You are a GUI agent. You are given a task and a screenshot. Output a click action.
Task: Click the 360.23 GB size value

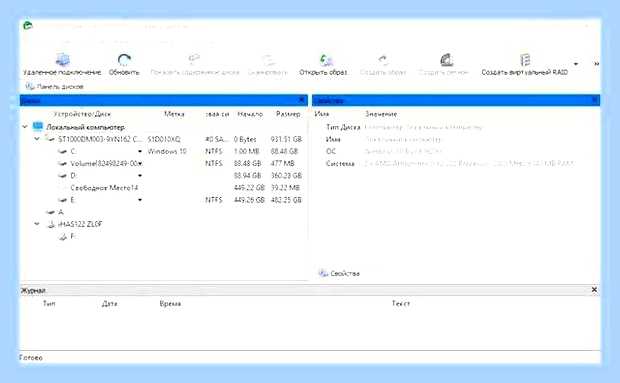point(286,175)
